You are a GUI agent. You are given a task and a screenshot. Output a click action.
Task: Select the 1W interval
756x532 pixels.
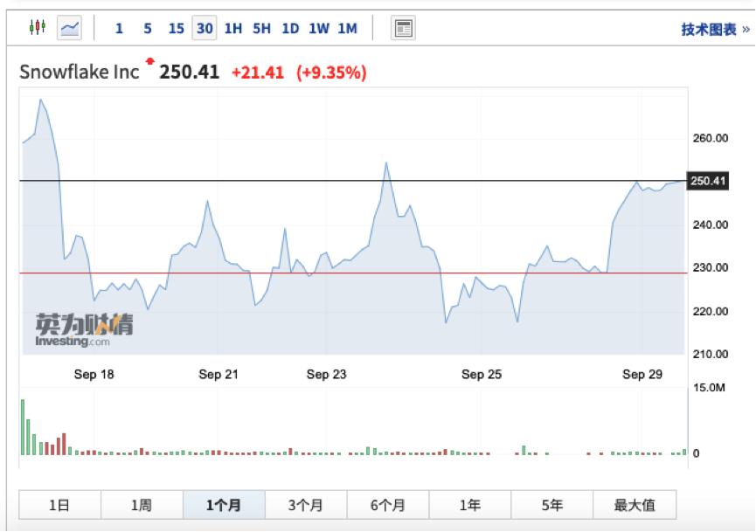click(319, 29)
